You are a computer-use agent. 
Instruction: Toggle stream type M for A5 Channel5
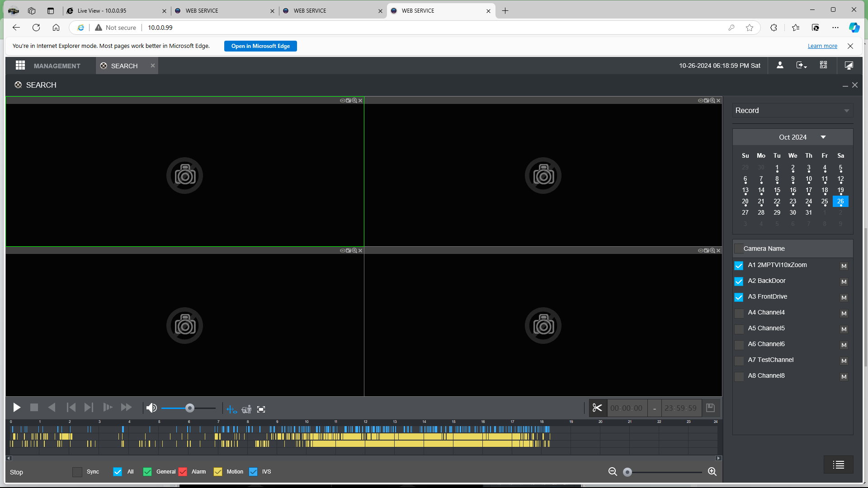point(844,329)
